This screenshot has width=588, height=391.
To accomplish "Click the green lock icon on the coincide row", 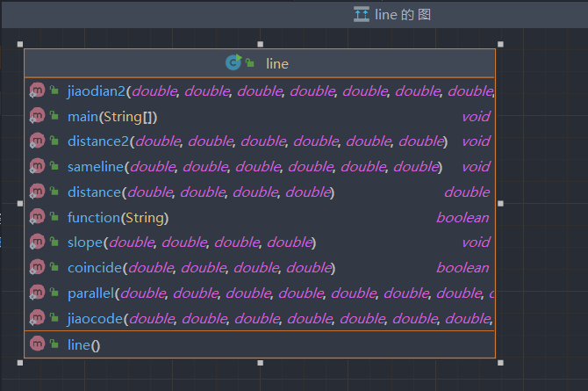I will [54, 267].
